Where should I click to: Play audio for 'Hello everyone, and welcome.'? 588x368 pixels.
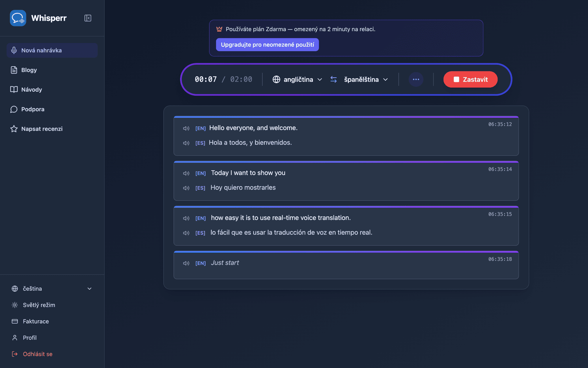pyautogui.click(x=186, y=128)
